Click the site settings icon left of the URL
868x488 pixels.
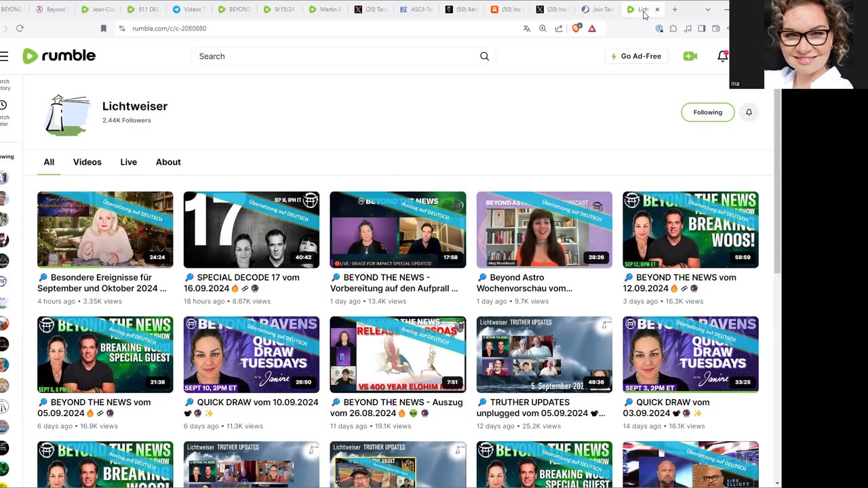122,28
